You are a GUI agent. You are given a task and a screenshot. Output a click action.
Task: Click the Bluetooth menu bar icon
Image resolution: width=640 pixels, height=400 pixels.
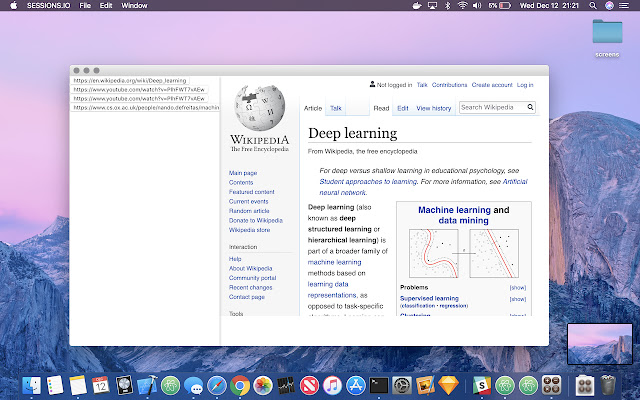(x=447, y=5)
